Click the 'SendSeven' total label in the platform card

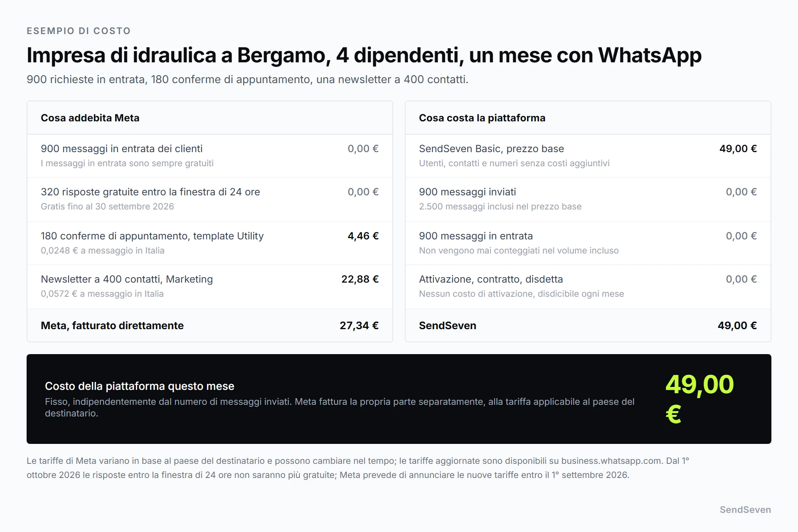448,326
